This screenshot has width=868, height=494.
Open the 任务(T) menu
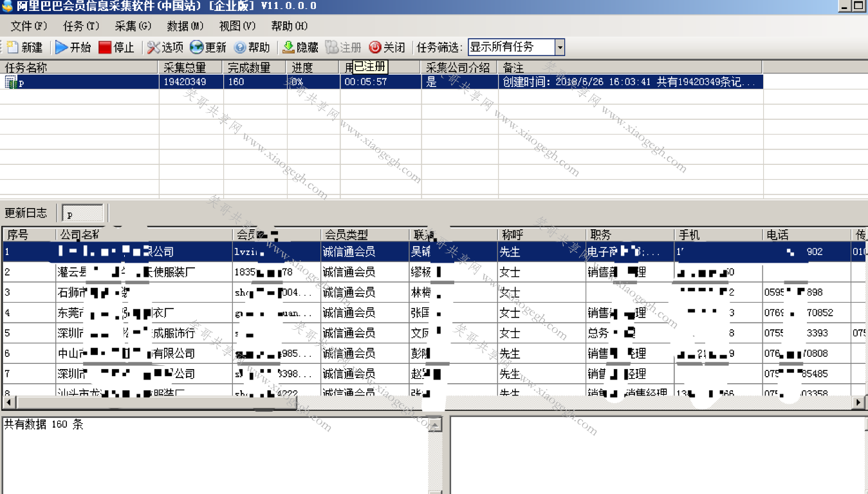pos(81,26)
